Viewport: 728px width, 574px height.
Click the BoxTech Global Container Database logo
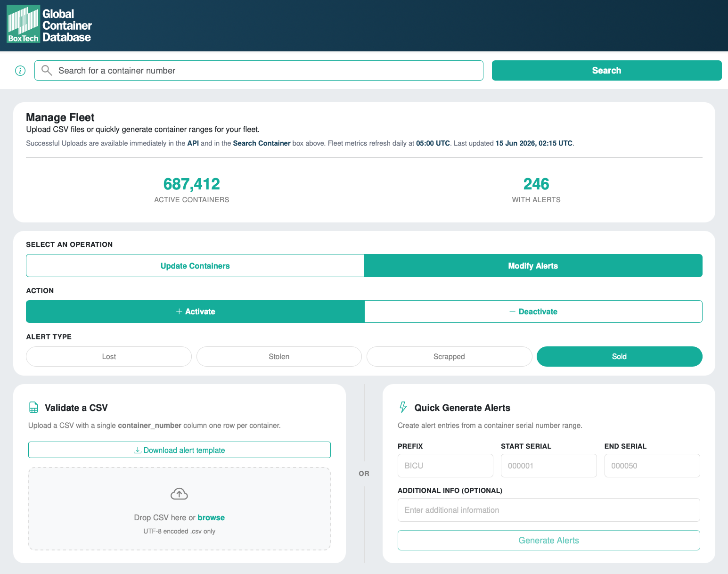click(x=49, y=25)
